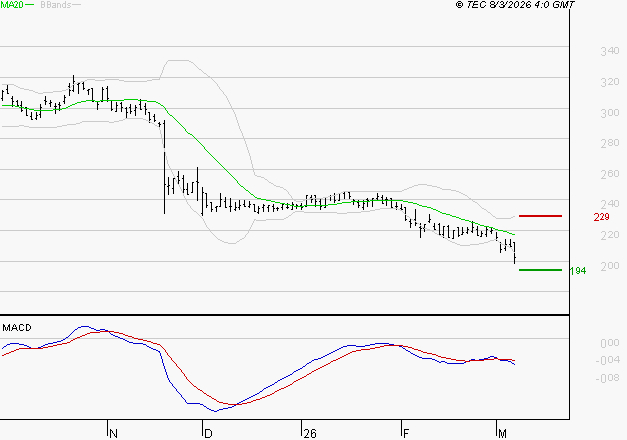627x440 pixels.
Task: Click the red 229 resistance value
Action: coord(601,217)
